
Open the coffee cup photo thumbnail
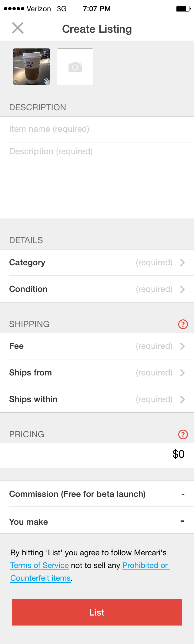click(x=32, y=67)
